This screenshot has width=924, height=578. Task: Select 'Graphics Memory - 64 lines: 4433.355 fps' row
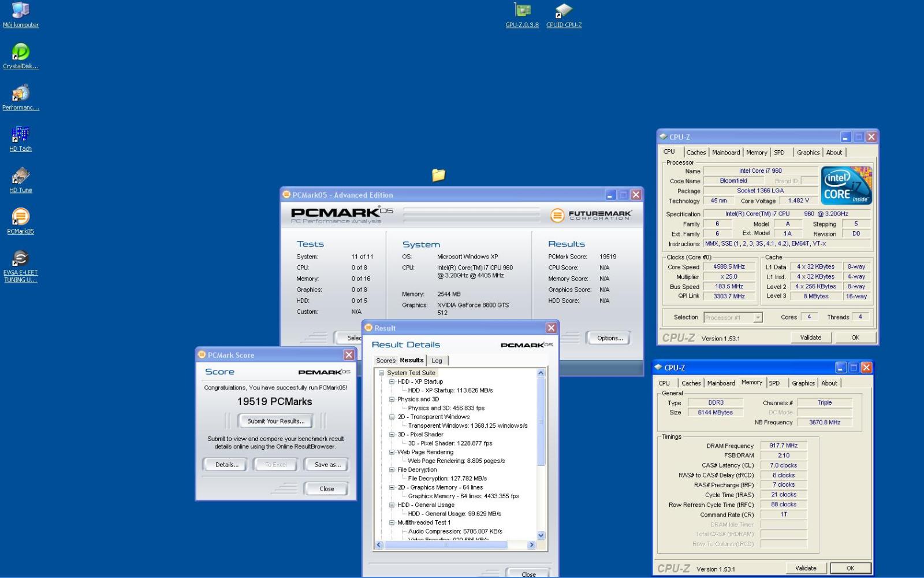point(464,496)
